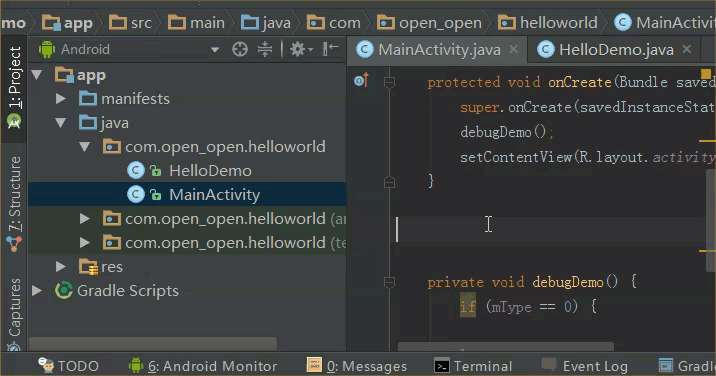The image size is (716, 376).
Task: Open the Gradle Console tool window
Action: pos(687,365)
